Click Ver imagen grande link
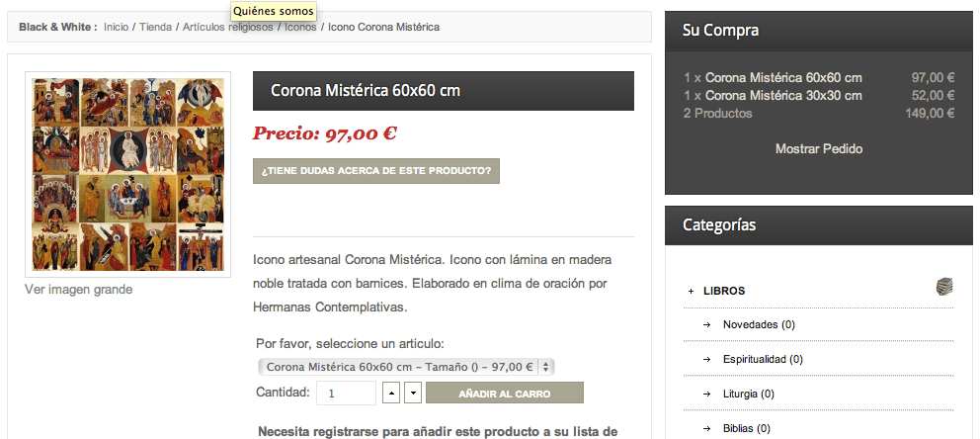The width and height of the screenshot is (980, 439). pos(79,290)
